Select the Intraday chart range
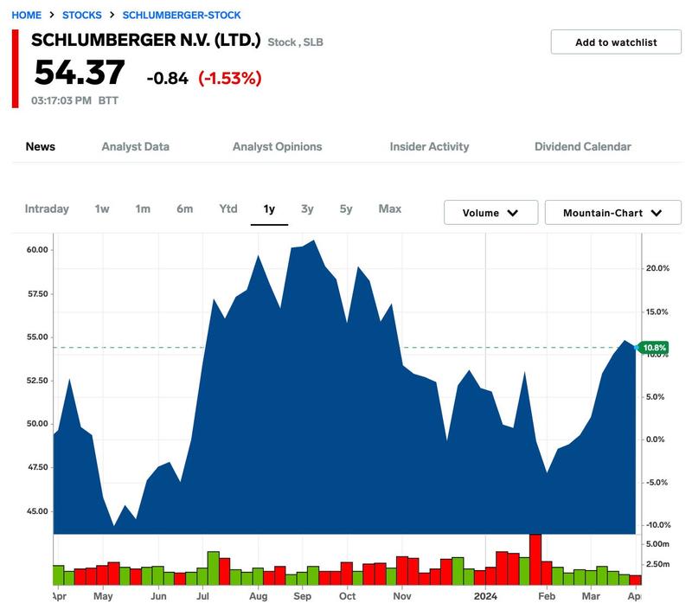The width and height of the screenshot is (692, 616). [x=47, y=209]
